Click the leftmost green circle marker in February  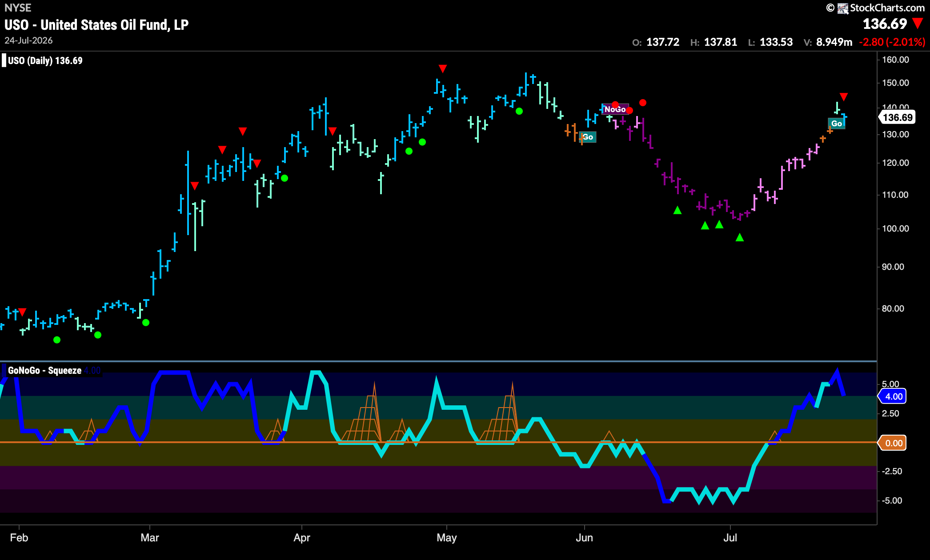point(57,340)
